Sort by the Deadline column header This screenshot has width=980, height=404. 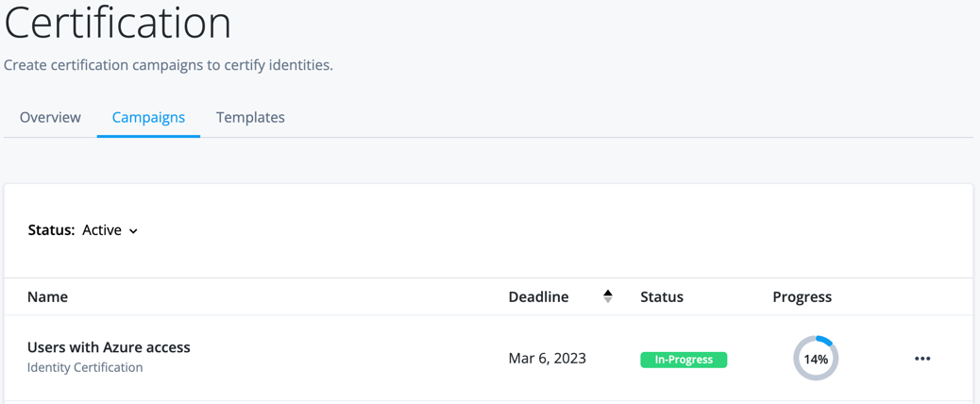[538, 296]
